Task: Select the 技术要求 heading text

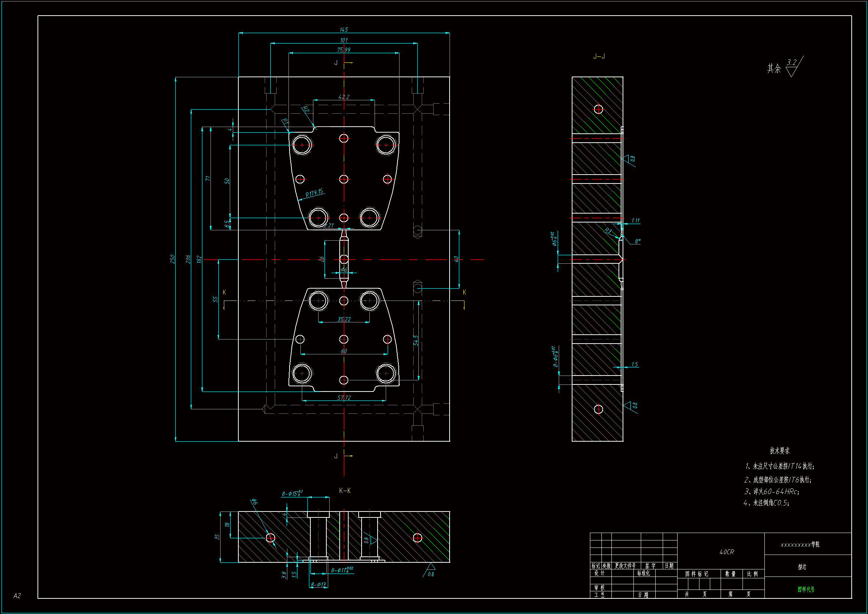Action: click(x=780, y=451)
